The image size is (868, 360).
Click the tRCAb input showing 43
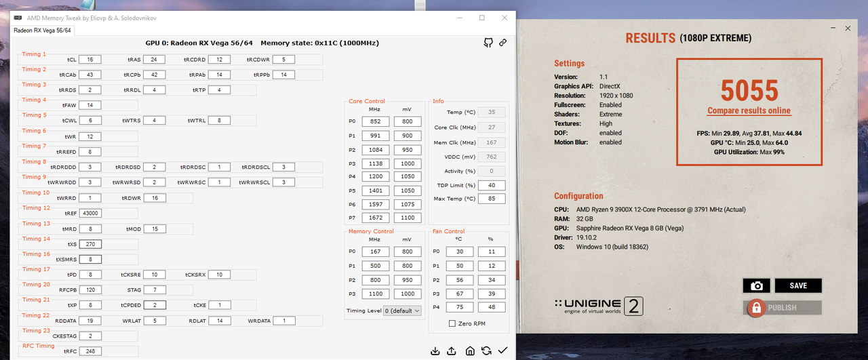coord(90,75)
